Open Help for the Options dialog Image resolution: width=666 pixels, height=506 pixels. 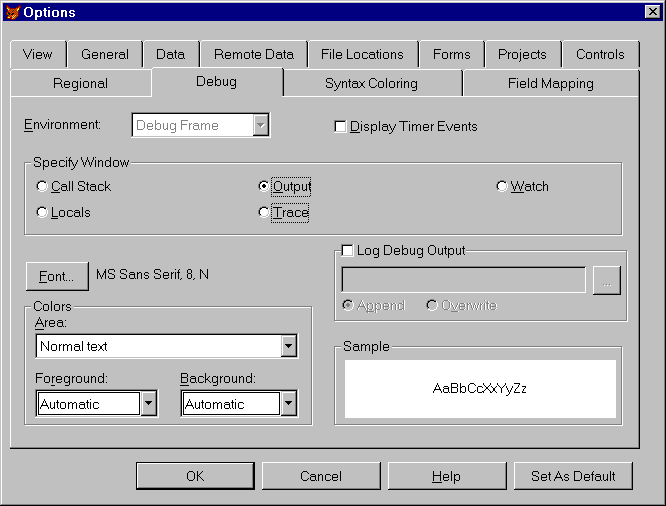446,476
